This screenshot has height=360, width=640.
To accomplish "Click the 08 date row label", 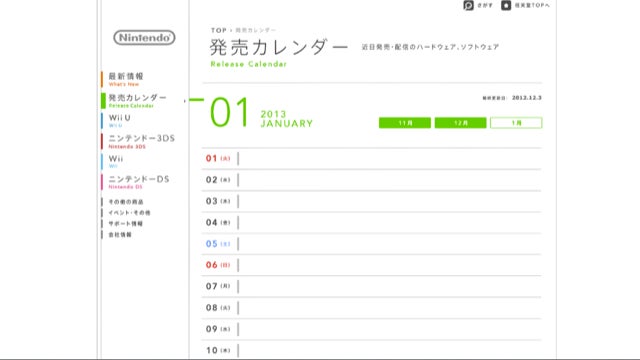I will (x=218, y=307).
